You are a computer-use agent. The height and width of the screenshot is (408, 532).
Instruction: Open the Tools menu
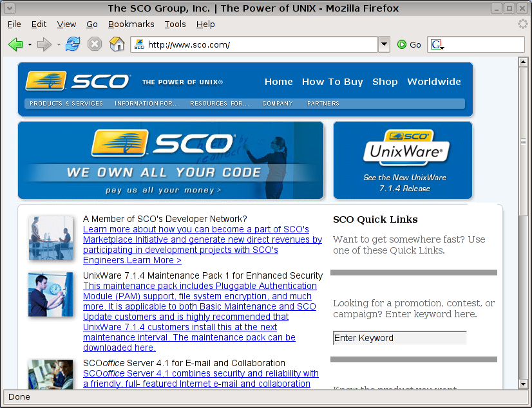point(175,24)
